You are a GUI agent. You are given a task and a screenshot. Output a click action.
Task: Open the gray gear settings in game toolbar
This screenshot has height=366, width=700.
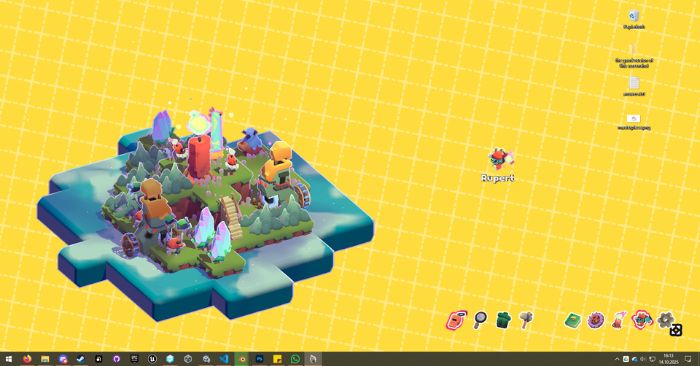(665, 319)
